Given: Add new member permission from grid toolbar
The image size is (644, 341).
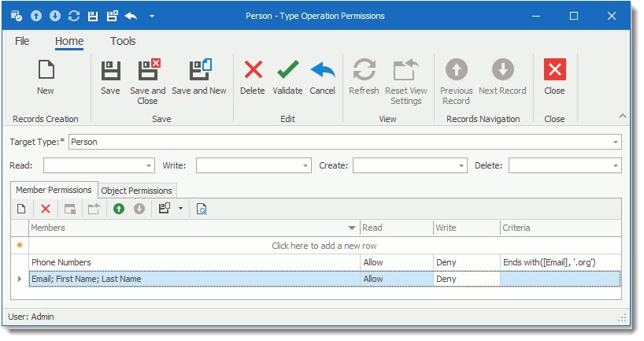Looking at the screenshot, I should pyautogui.click(x=22, y=209).
